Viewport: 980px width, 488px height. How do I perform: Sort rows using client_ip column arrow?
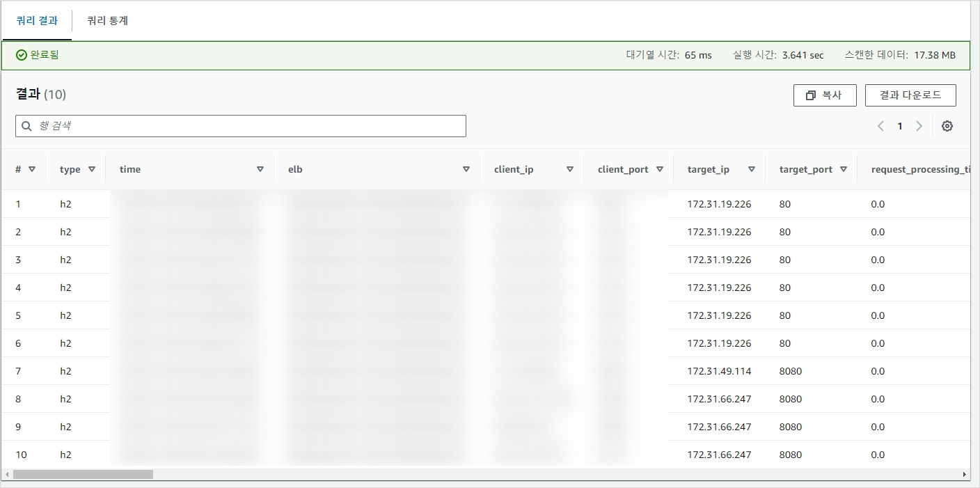pos(570,169)
